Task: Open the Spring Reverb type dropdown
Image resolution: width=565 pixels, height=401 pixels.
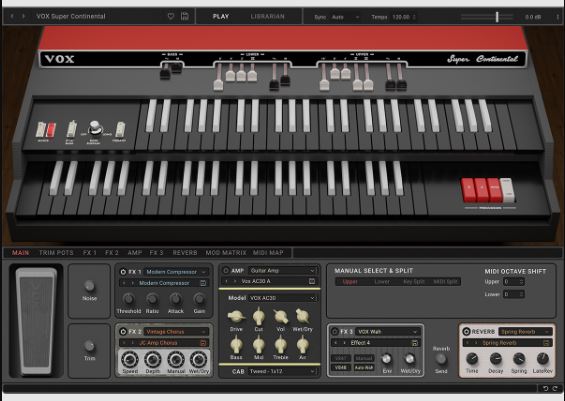Action: coord(525,331)
